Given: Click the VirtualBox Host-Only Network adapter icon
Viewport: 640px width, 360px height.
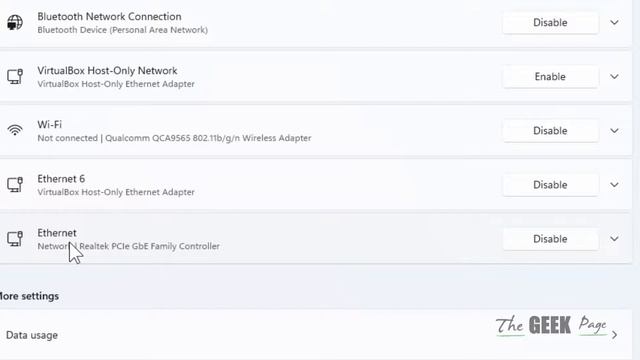Looking at the screenshot, I should coord(15,76).
